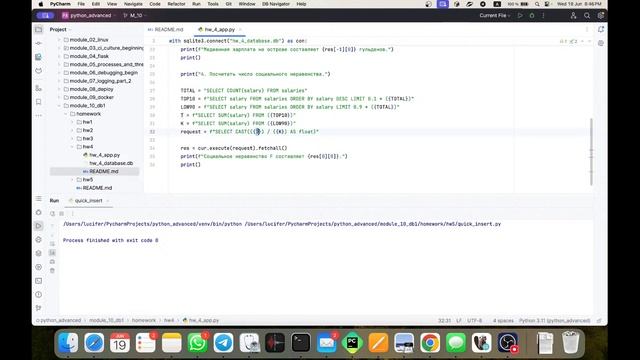The height and width of the screenshot is (360, 640).
Task: Open the Tools menu
Action: [213, 4]
